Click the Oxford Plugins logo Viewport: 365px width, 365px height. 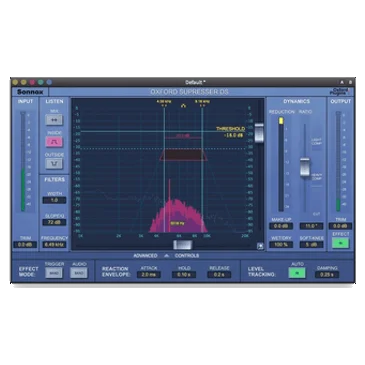[339, 92]
